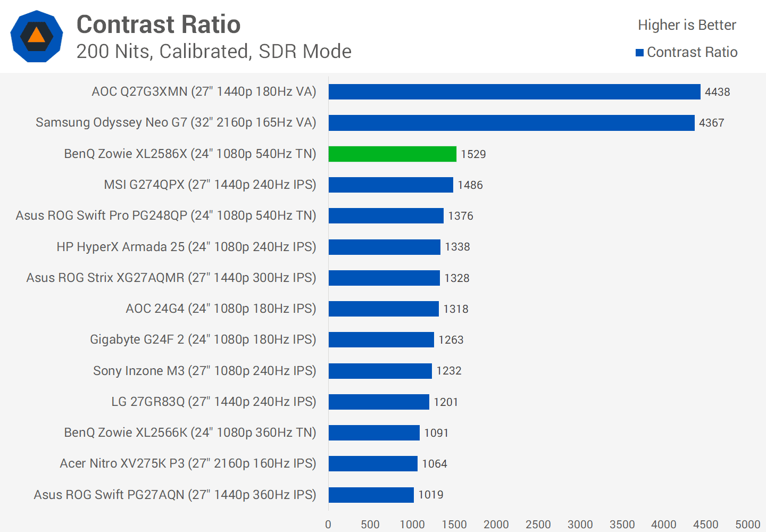Click the blue heptagon logo icon
Screen dimensions: 766x532
pos(37,36)
